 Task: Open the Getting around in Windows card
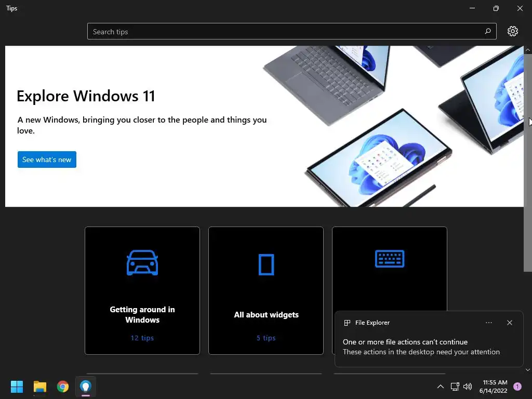click(142, 291)
